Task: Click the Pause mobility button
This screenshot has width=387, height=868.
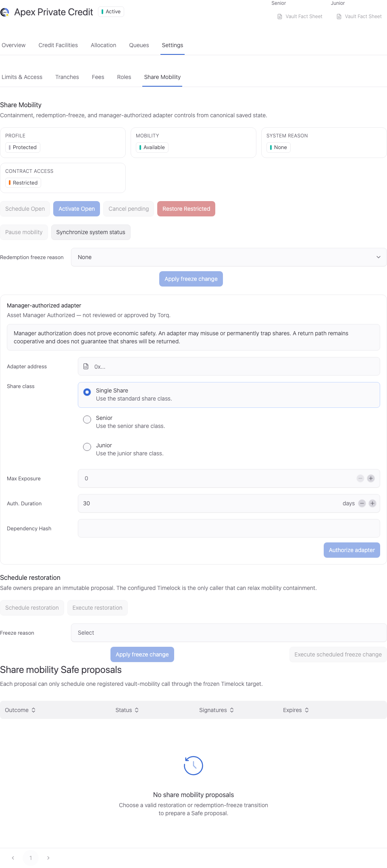Action: coord(24,232)
